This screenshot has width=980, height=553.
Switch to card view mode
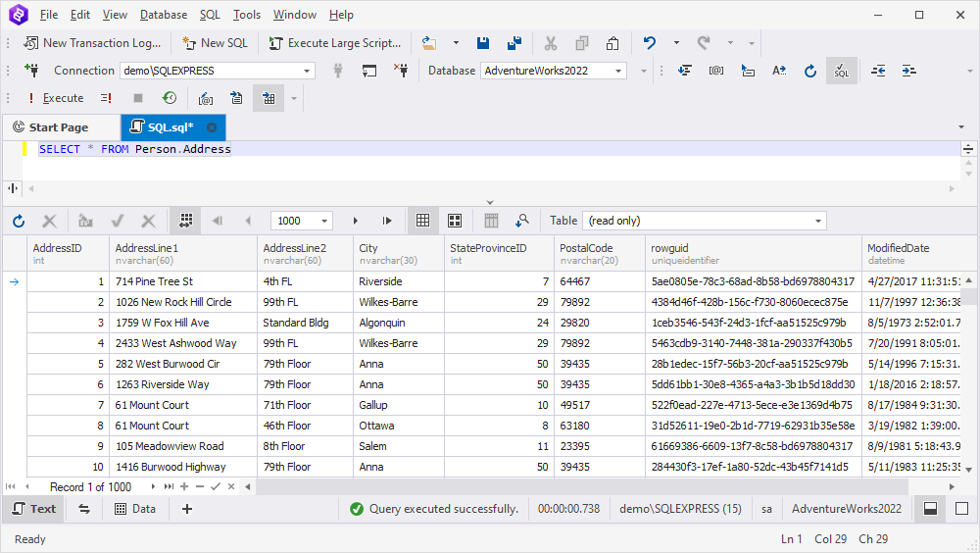(455, 221)
